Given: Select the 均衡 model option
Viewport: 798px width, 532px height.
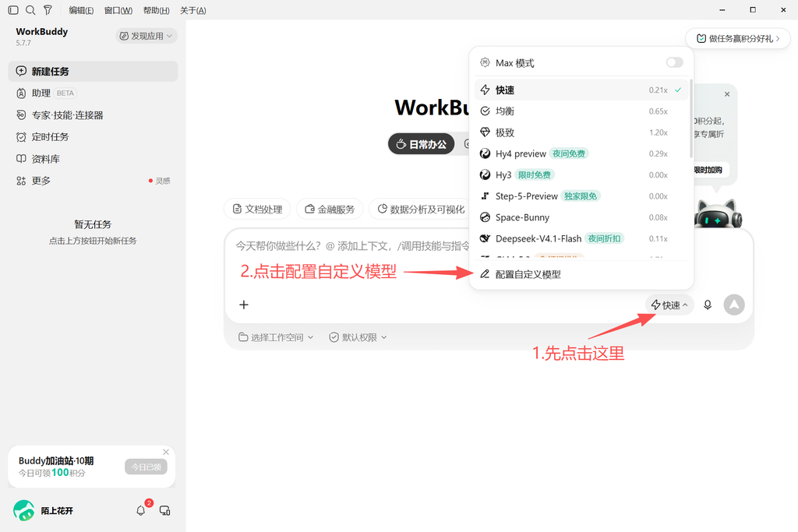Looking at the screenshot, I should pyautogui.click(x=581, y=111).
